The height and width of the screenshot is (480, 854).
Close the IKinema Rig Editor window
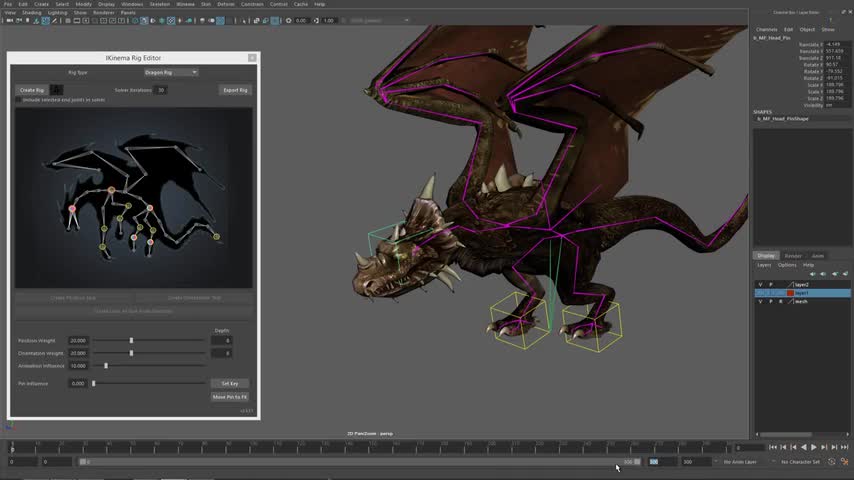tap(252, 58)
